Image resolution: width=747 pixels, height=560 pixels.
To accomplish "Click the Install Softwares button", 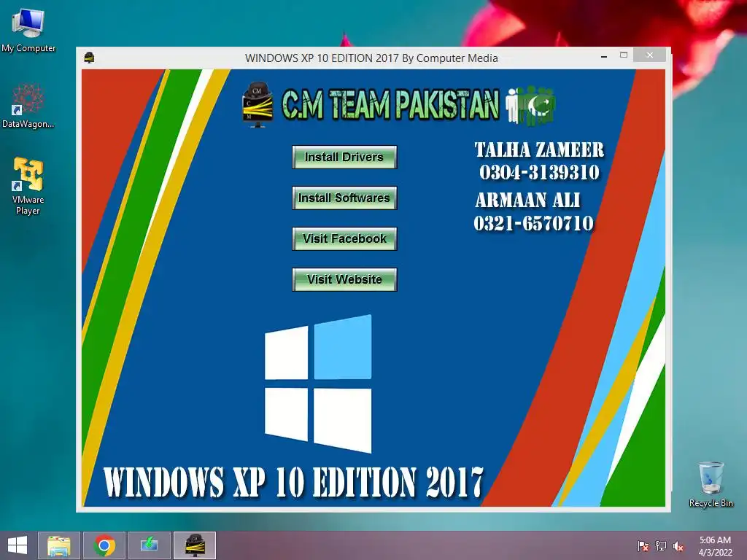I will (344, 198).
